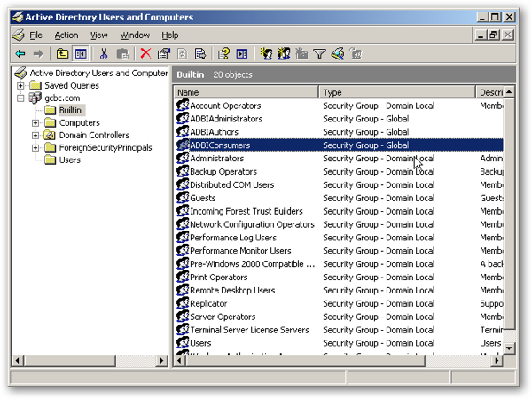Select the Backup Operators group row
532x399 pixels.
(339, 172)
